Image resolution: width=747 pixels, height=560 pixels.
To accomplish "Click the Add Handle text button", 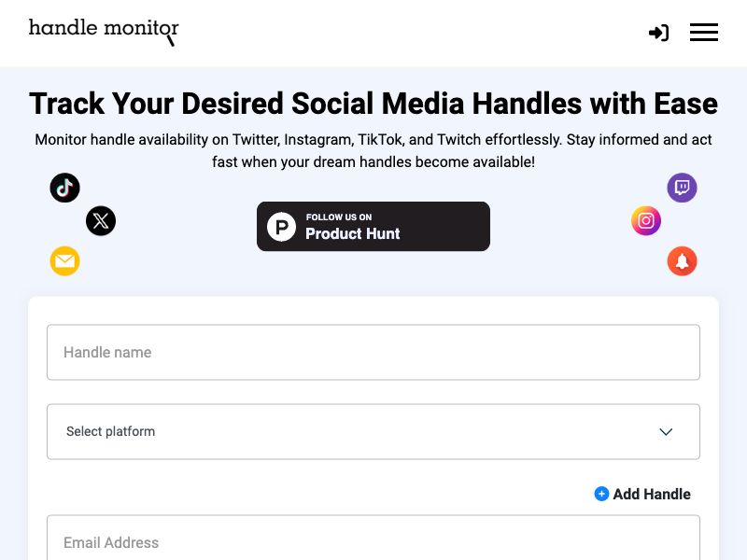I will 652,495.
